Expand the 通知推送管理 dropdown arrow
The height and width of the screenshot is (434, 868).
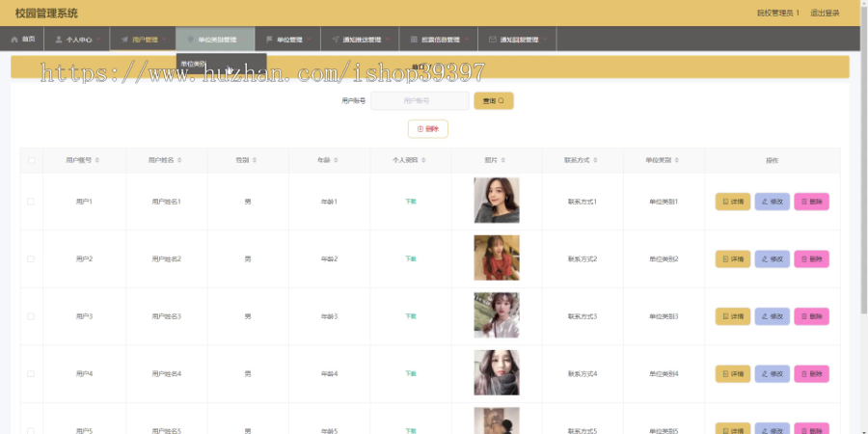click(388, 40)
